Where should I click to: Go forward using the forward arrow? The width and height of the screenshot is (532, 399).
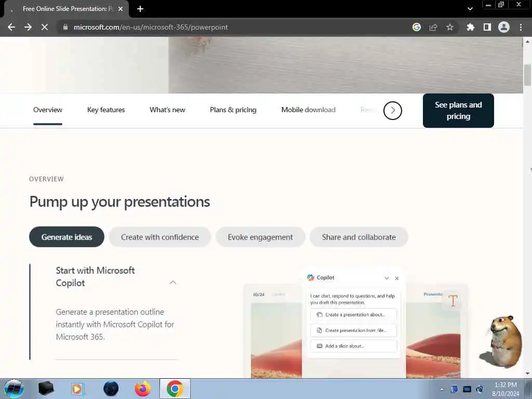pyautogui.click(x=28, y=27)
